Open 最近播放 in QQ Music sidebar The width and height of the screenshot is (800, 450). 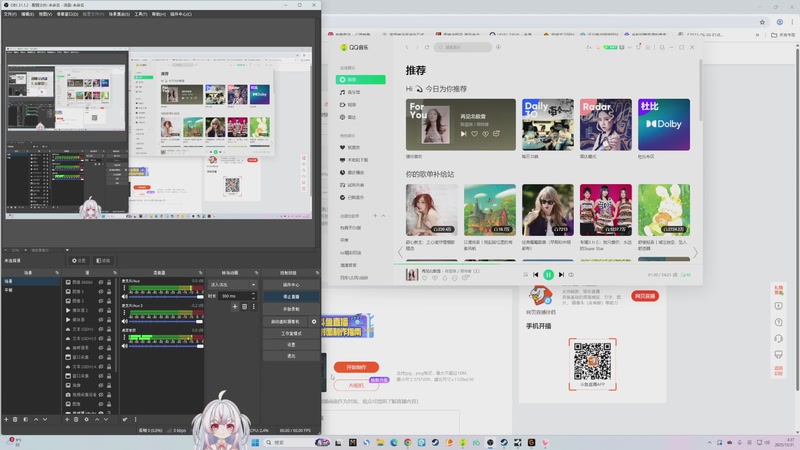[x=352, y=172]
